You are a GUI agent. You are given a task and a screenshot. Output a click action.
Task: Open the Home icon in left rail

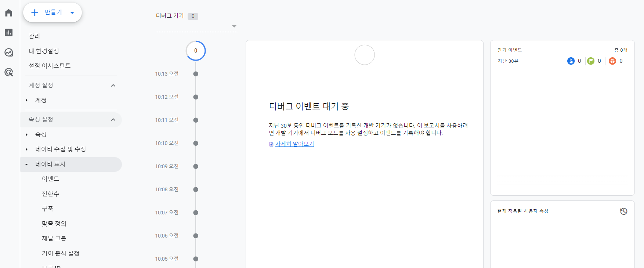[x=9, y=13]
